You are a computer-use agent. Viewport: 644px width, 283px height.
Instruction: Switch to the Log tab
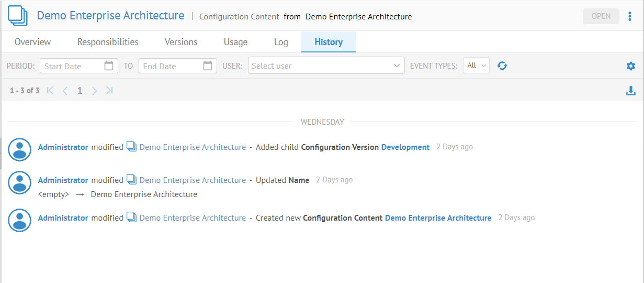click(281, 42)
